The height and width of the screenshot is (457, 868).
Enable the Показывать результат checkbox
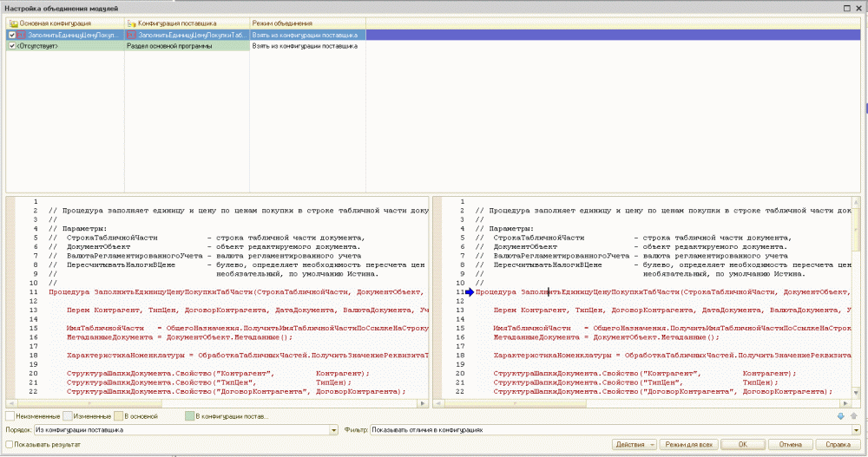[x=10, y=444]
